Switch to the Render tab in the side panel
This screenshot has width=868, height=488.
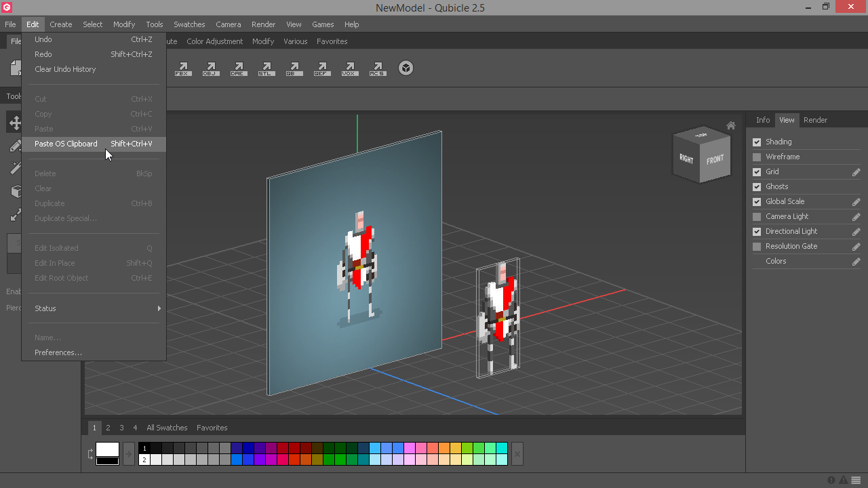tap(815, 120)
